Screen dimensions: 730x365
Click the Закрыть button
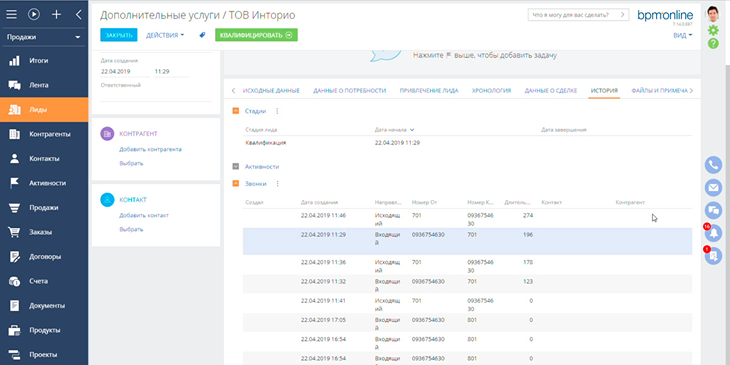pos(119,35)
